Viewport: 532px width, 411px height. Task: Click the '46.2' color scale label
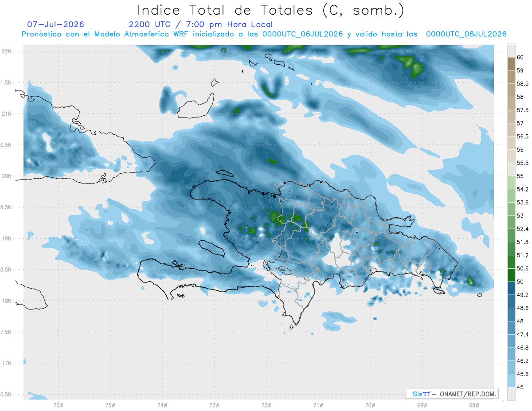[x=522, y=361]
